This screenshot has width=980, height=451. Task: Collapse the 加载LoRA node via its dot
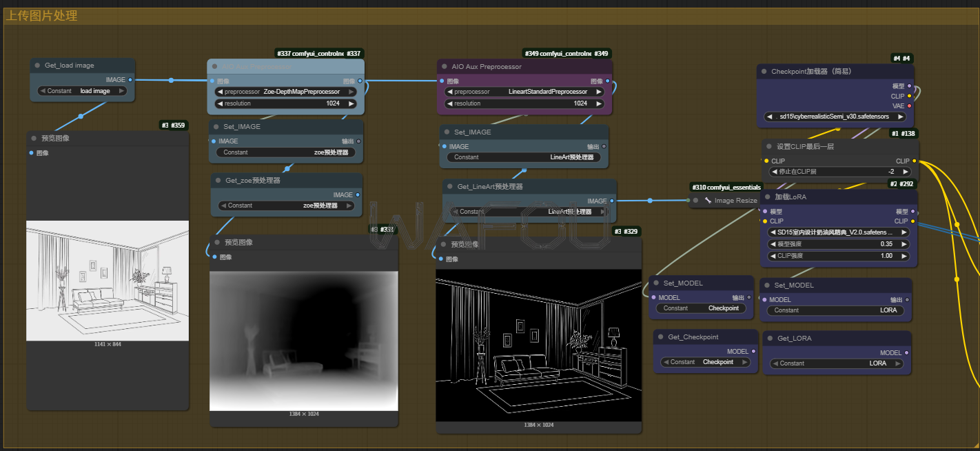tap(766, 197)
